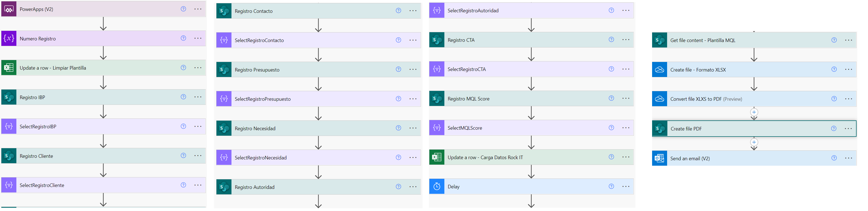Open the ellipsis menu on Convert file XLXS to PDF
868x211 pixels.
click(x=848, y=99)
